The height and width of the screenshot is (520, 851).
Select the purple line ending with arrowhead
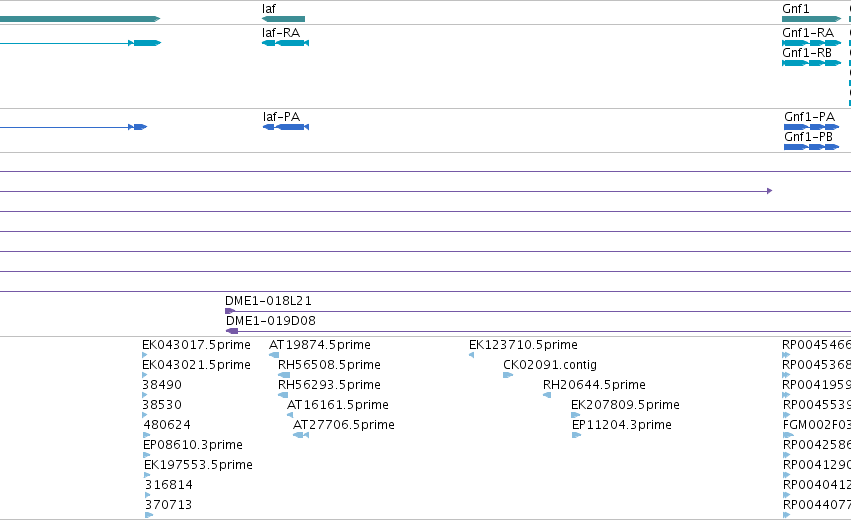coord(386,191)
